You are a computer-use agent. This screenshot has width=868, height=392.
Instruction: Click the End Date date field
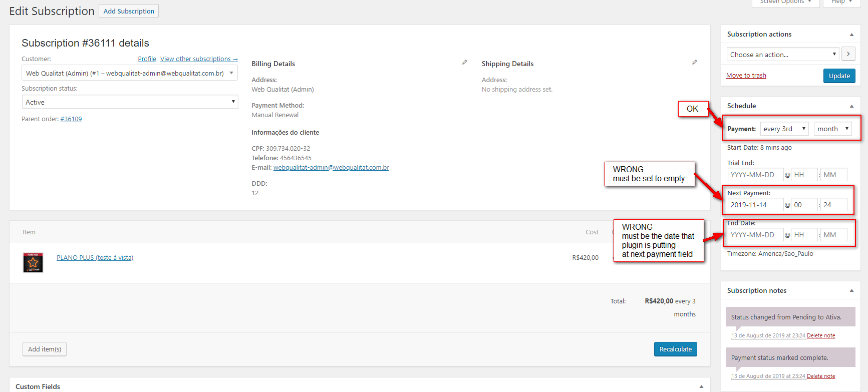755,235
